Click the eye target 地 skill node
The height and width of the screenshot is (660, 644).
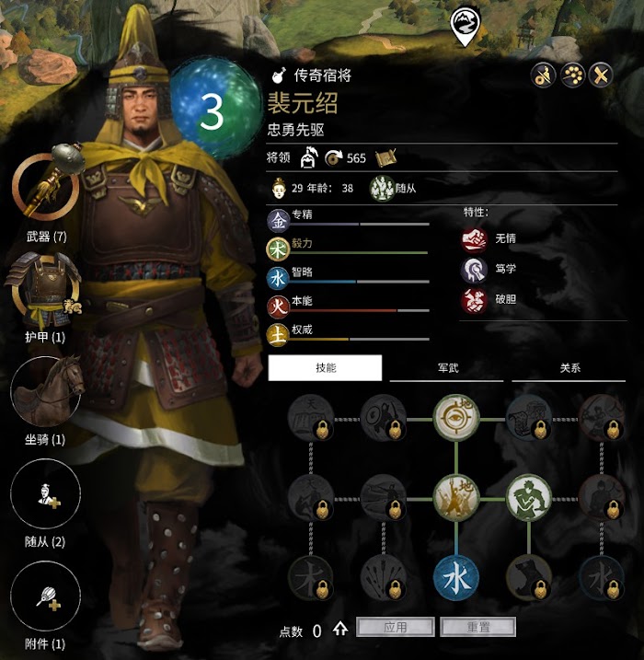click(x=456, y=419)
